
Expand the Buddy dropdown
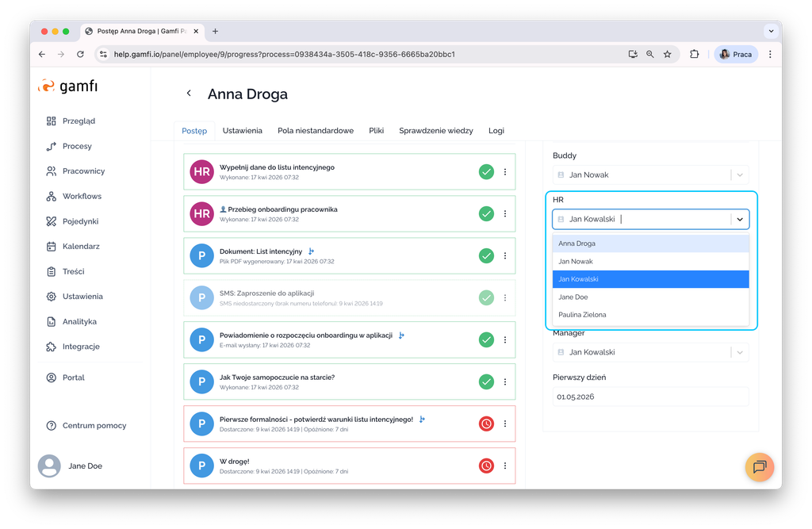coord(739,174)
